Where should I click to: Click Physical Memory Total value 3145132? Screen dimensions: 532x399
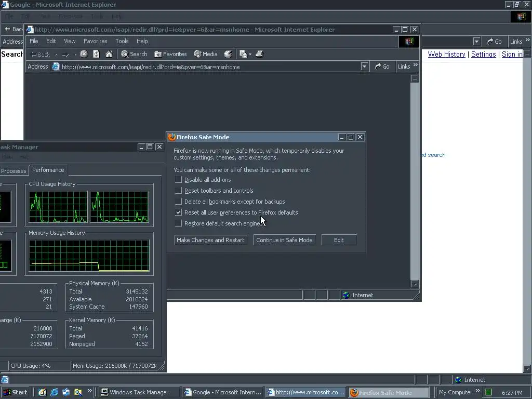point(137,291)
